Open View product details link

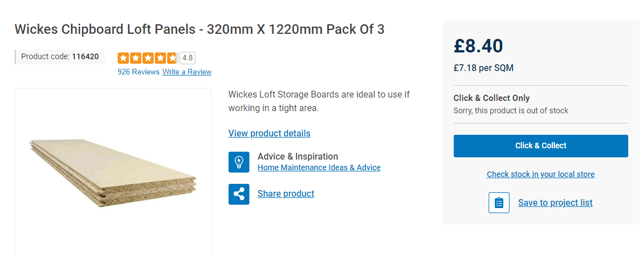[269, 133]
